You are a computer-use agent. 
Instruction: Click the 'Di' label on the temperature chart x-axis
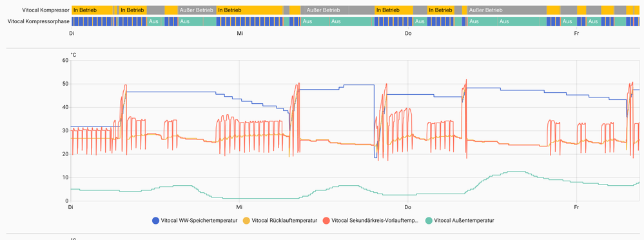[71, 207]
